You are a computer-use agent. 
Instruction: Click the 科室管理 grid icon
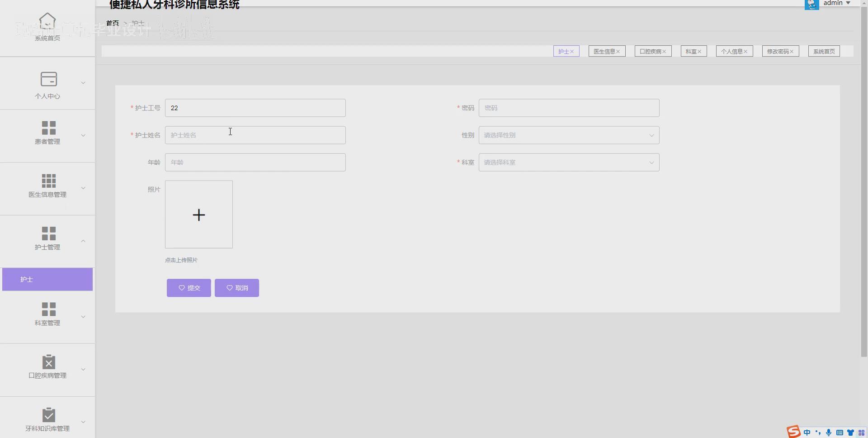click(x=48, y=309)
